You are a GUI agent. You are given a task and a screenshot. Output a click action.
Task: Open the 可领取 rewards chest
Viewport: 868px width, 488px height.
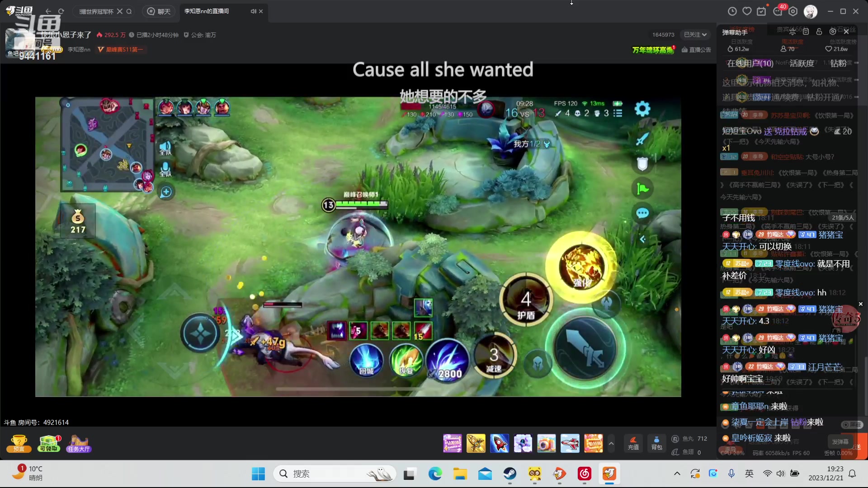pyautogui.click(x=49, y=443)
